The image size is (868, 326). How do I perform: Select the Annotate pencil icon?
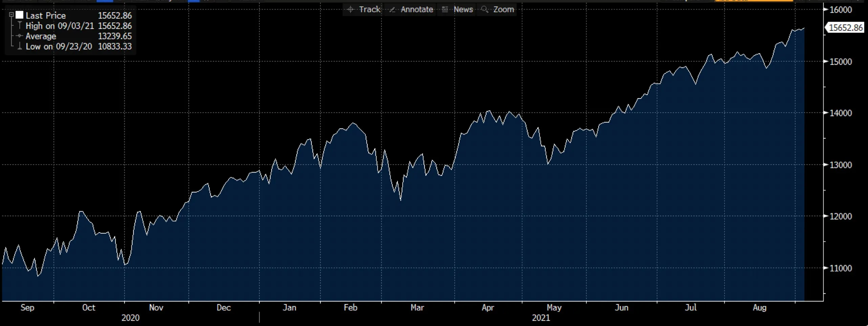pyautogui.click(x=393, y=9)
